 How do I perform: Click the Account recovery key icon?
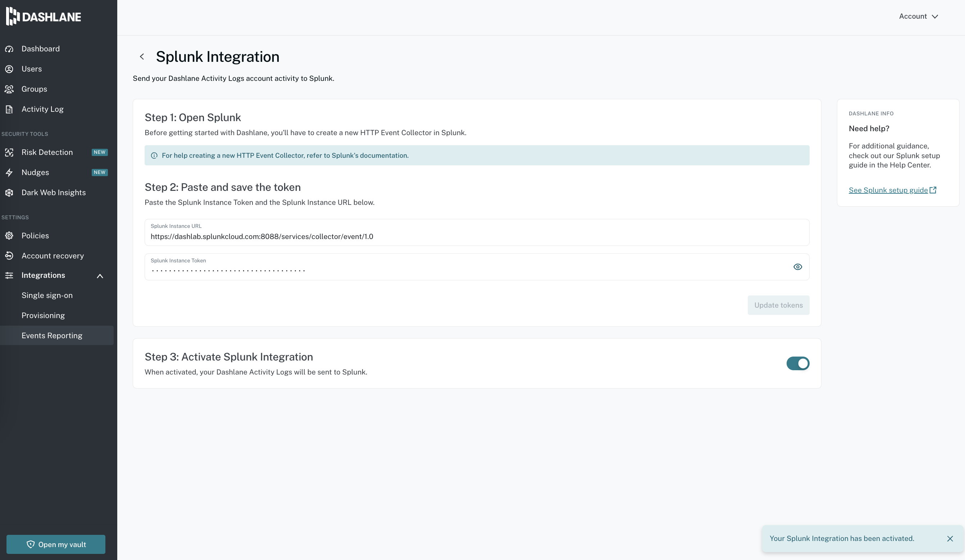9,256
